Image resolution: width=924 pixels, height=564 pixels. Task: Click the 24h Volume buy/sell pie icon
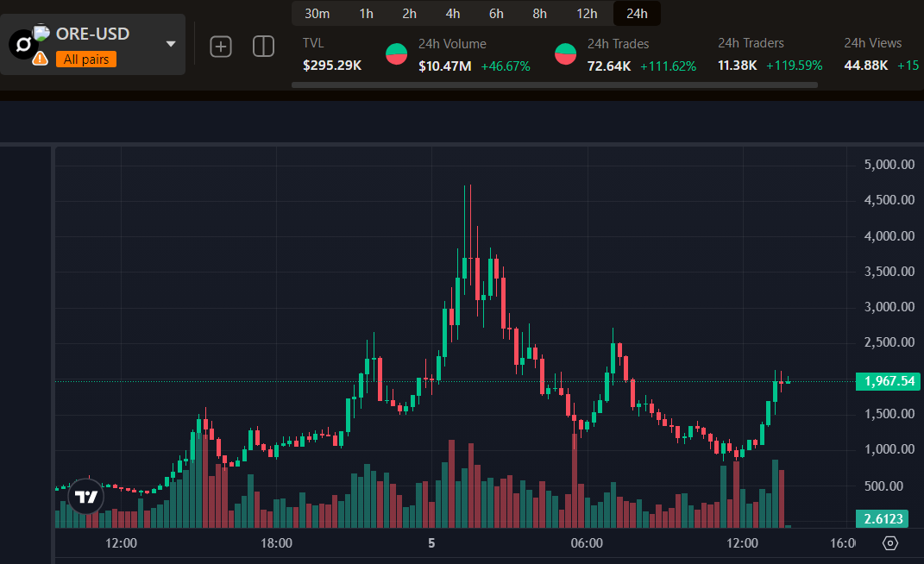tap(397, 54)
